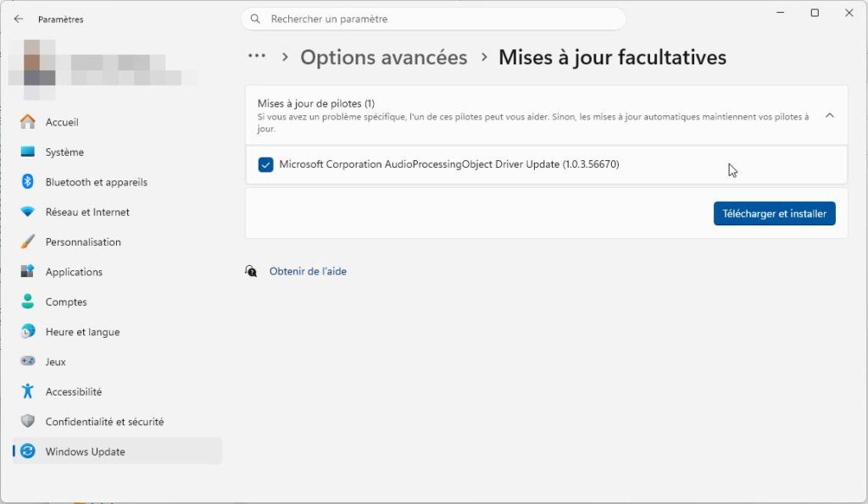Go to Options avancées breadcrumb

click(x=384, y=57)
